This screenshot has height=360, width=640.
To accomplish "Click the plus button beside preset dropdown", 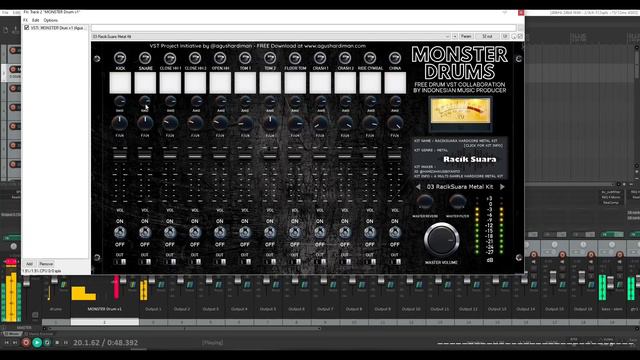I will (455, 36).
